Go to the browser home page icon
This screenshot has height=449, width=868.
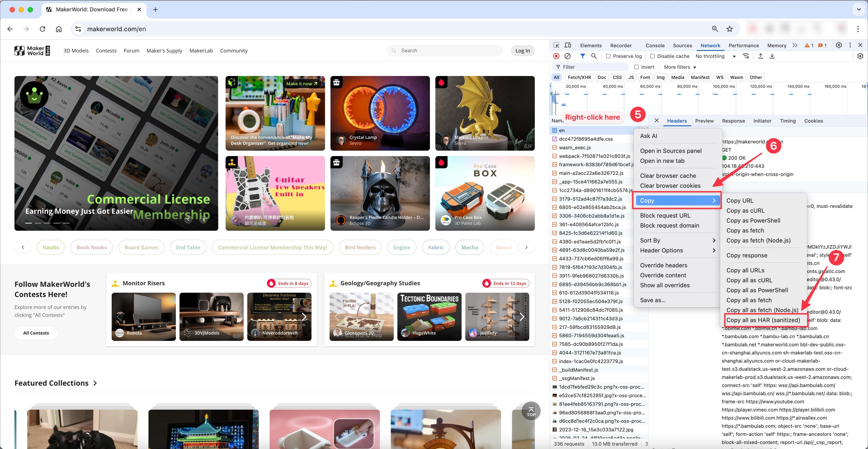[x=59, y=29]
